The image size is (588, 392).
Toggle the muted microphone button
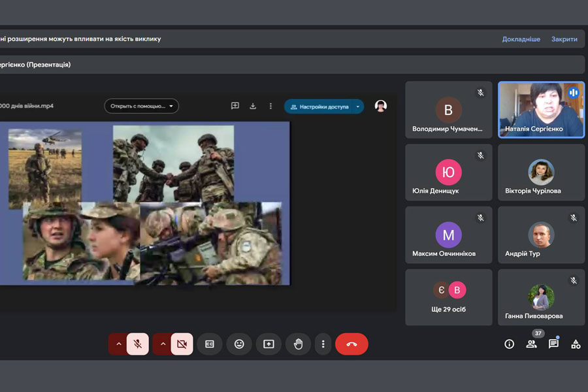(x=138, y=344)
